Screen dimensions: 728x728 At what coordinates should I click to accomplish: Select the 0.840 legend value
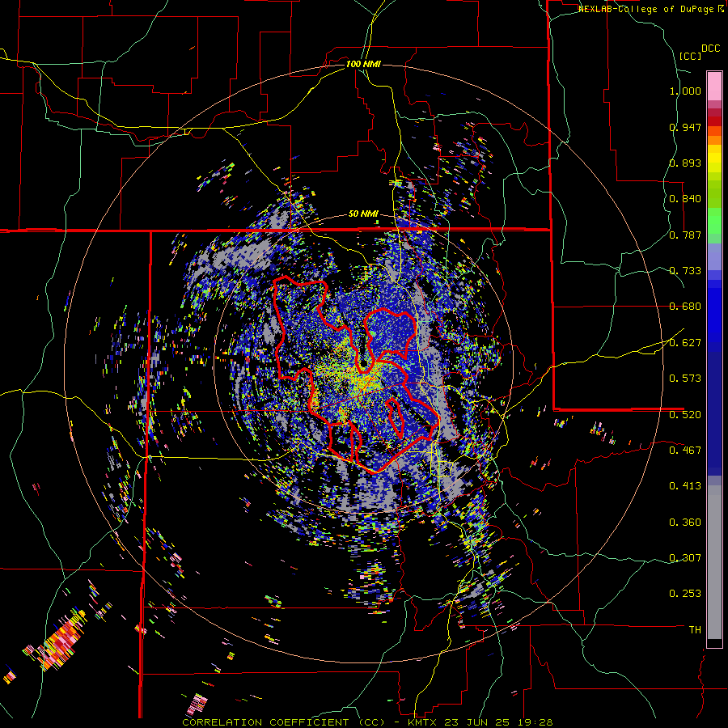pyautogui.click(x=685, y=199)
